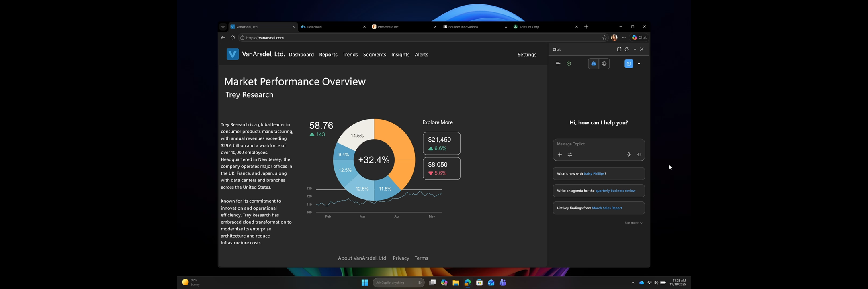
Task: Switch to the Proseware Inc. tab
Action: coord(404,27)
